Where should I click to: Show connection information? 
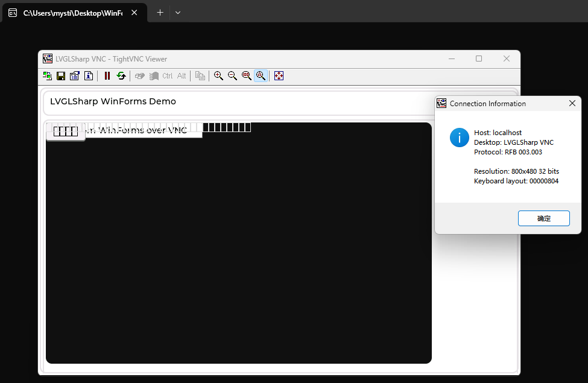click(x=88, y=75)
